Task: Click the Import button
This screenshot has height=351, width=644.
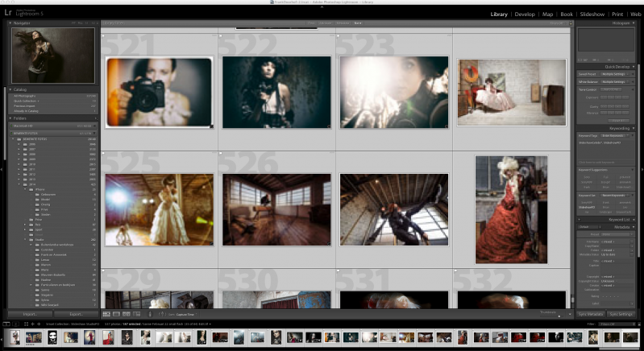Action: pyautogui.click(x=30, y=314)
